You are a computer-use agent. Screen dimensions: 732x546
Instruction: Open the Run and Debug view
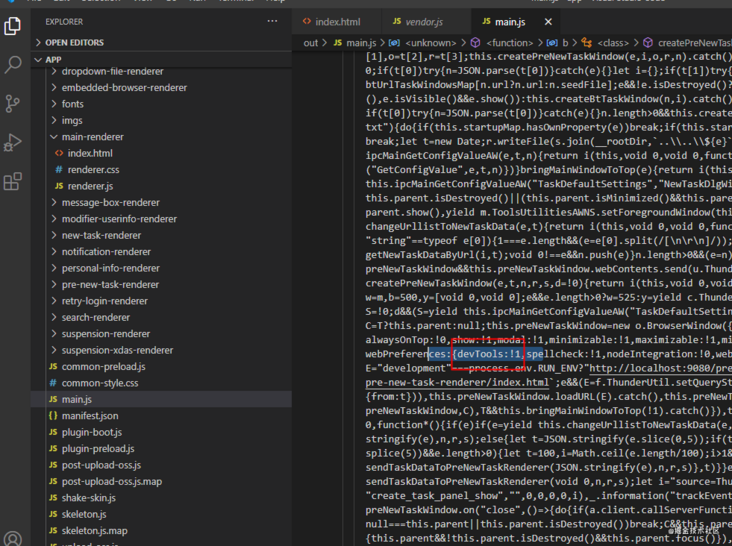point(13,143)
